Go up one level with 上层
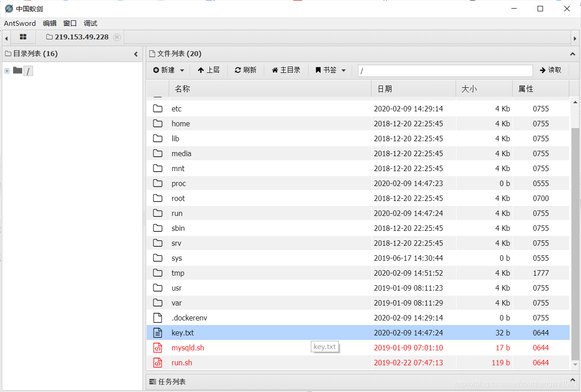The height and width of the screenshot is (392, 581). tap(209, 70)
